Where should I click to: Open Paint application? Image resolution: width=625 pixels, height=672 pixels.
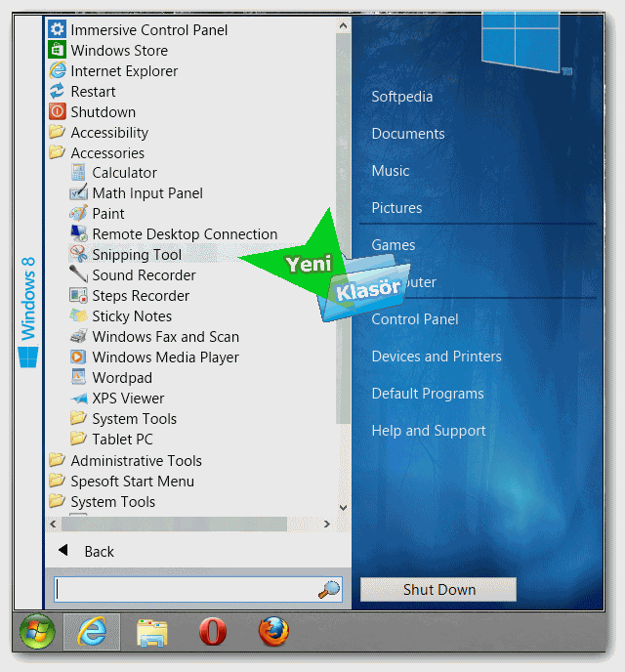pos(107,214)
